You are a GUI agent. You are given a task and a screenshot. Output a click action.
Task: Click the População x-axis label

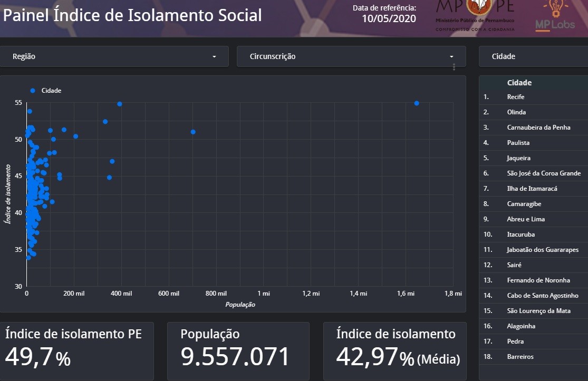pos(240,305)
